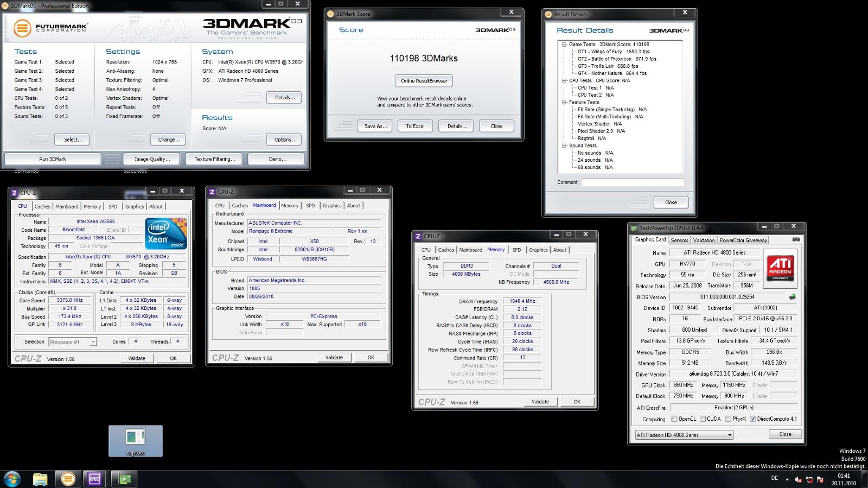Click the Comment input field
The width and height of the screenshot is (868, 488).
pos(633,182)
